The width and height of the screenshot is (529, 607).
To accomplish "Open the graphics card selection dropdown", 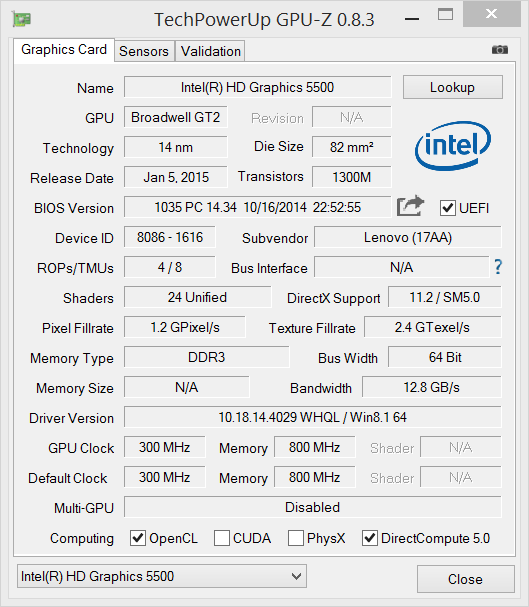I will click(162, 576).
